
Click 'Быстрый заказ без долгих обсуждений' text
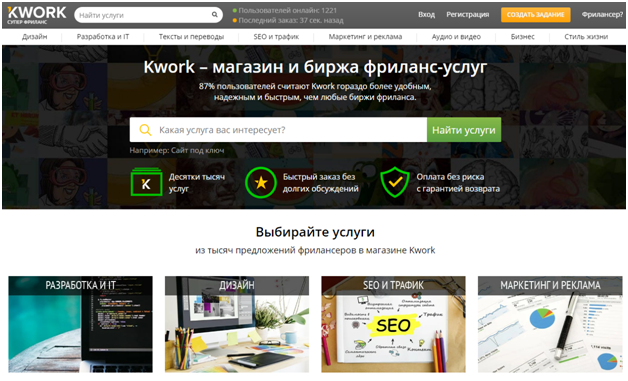coord(320,183)
